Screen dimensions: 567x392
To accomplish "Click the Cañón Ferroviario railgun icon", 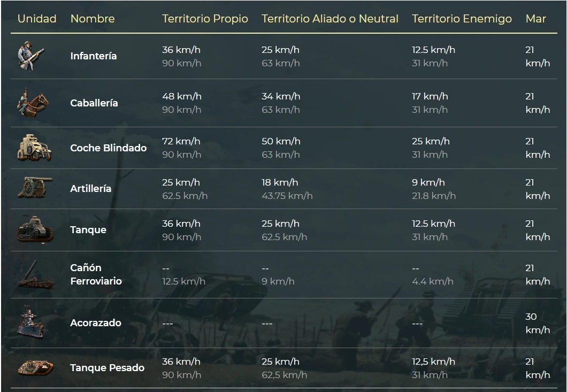I will click(x=35, y=275).
